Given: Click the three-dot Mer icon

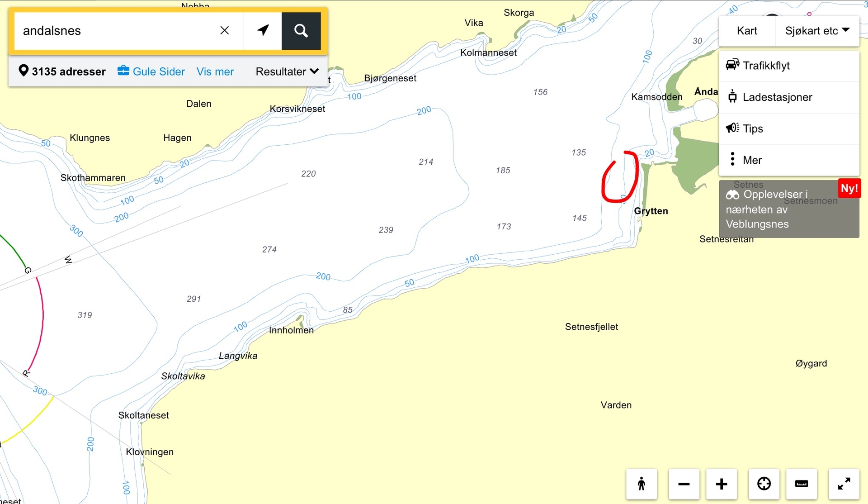Looking at the screenshot, I should tap(732, 159).
